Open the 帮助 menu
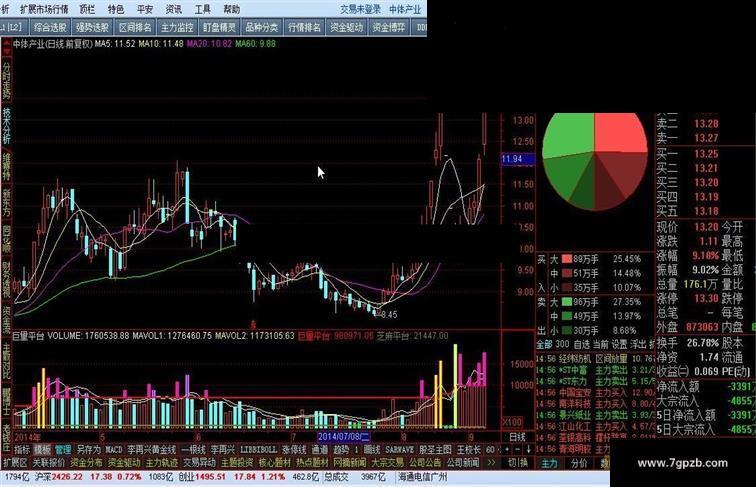 (x=231, y=9)
